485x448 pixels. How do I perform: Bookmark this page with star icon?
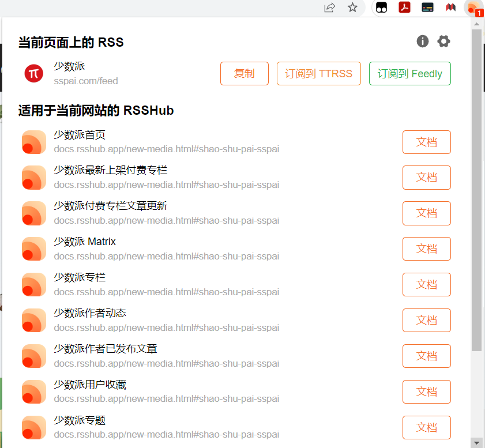tap(352, 7)
